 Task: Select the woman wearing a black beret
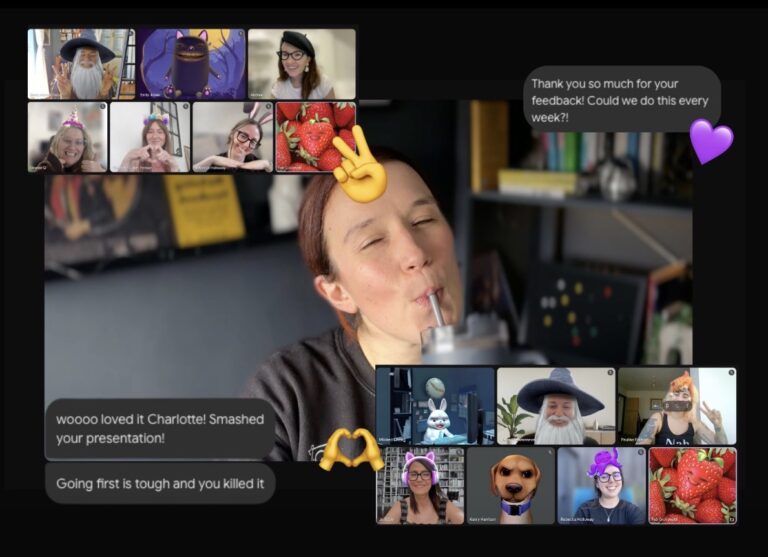click(x=302, y=64)
